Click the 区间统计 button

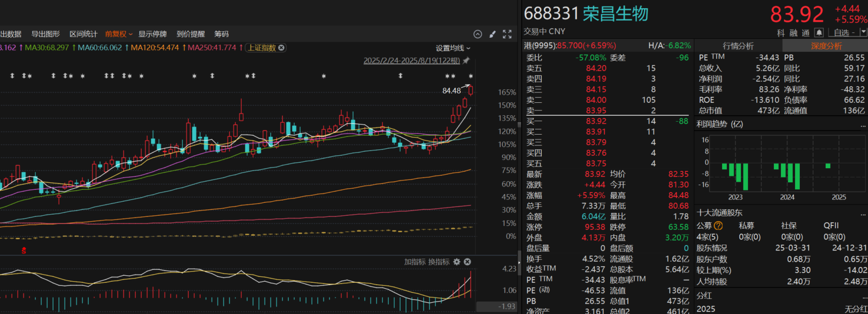click(x=83, y=34)
